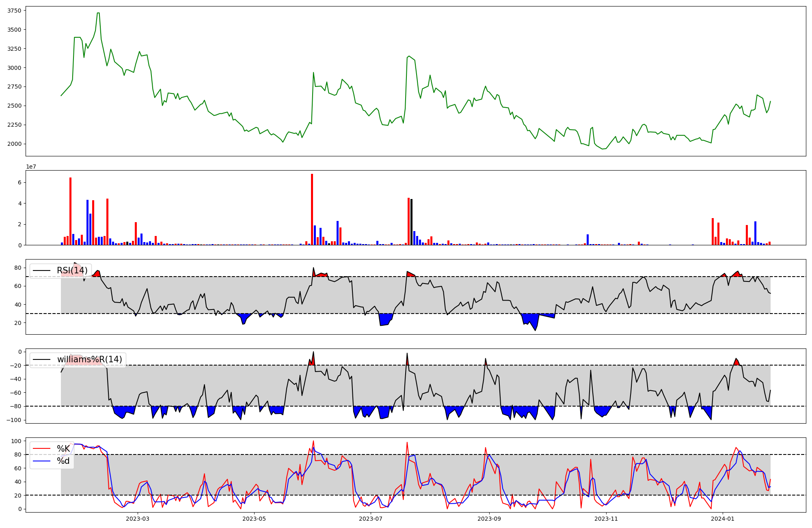Click the 3750 price axis label
The image size is (812, 528).
point(15,11)
